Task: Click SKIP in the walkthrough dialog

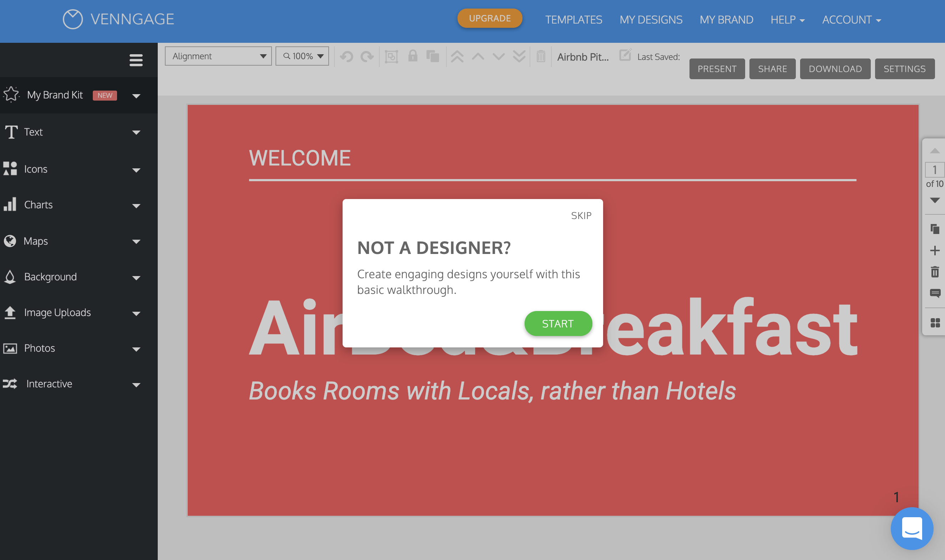Action: tap(581, 215)
